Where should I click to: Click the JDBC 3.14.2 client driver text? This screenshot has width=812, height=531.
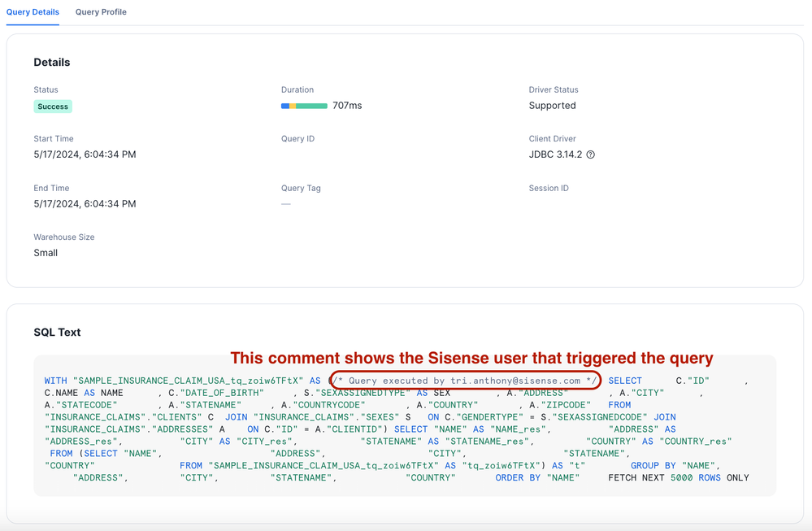click(x=555, y=155)
